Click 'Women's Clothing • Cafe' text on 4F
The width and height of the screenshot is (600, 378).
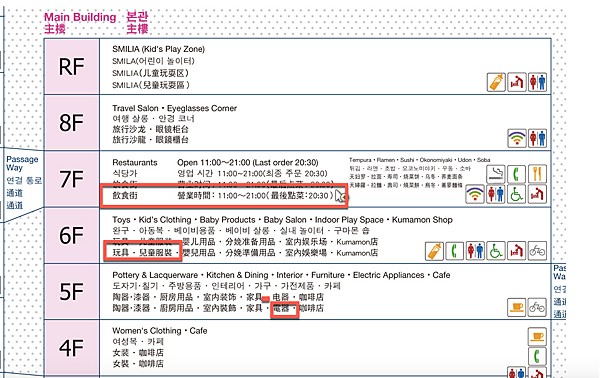(x=160, y=331)
